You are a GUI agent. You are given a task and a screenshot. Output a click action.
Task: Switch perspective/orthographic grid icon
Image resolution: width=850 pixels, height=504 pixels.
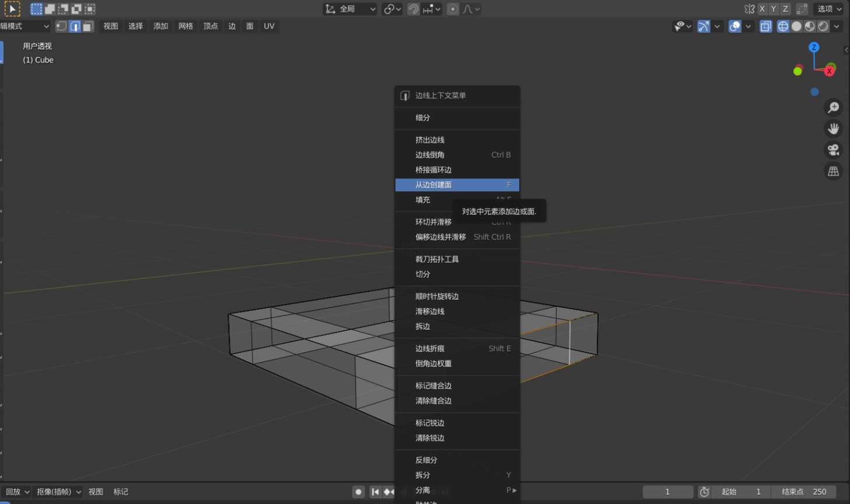[x=833, y=171]
